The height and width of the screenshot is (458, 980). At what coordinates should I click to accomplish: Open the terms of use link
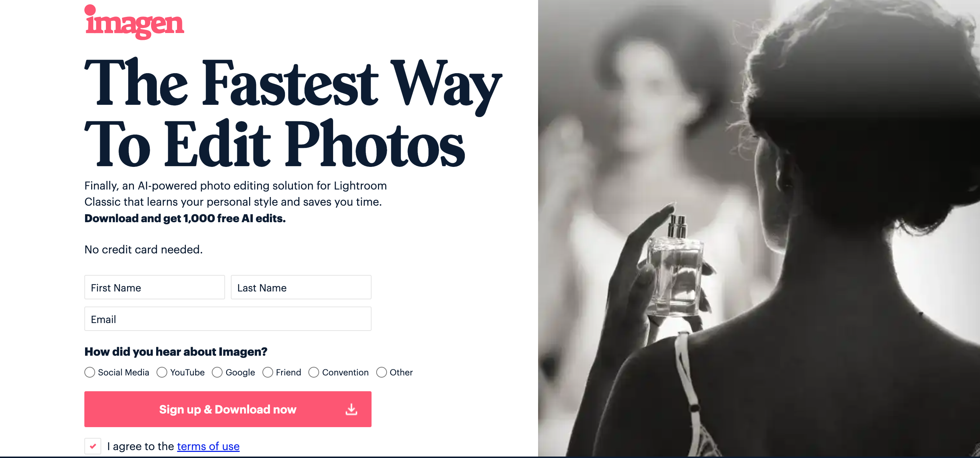coord(208,446)
